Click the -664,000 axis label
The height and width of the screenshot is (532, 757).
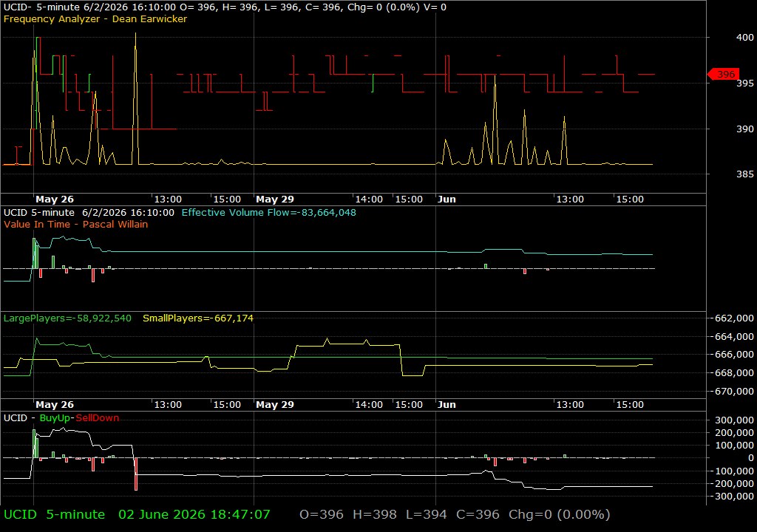[x=731, y=336]
